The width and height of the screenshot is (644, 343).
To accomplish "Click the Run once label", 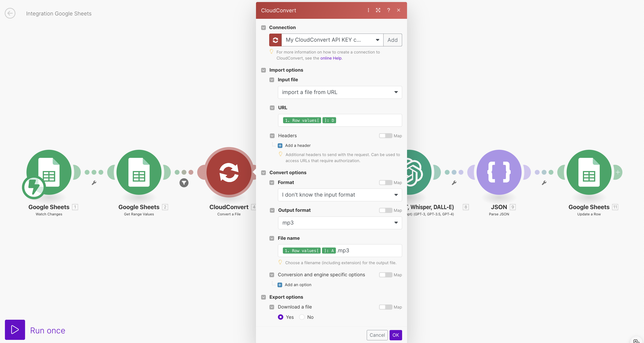I will coord(47,330).
